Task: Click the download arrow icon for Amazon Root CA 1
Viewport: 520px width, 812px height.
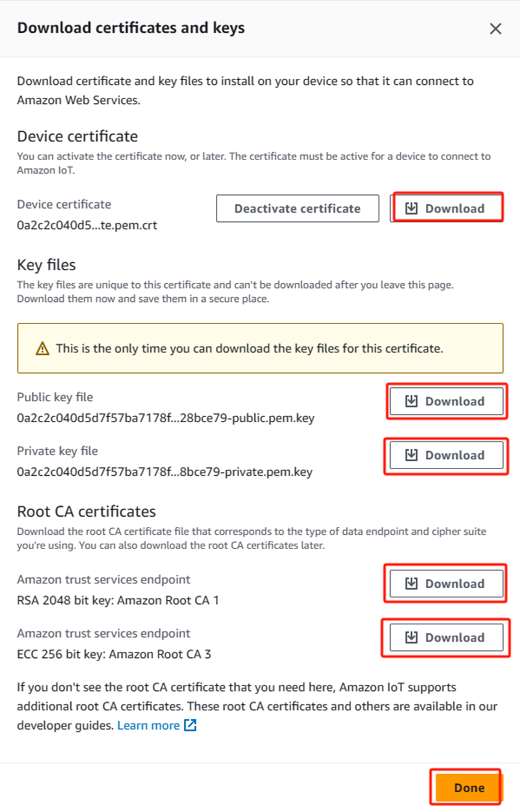Action: click(x=411, y=583)
